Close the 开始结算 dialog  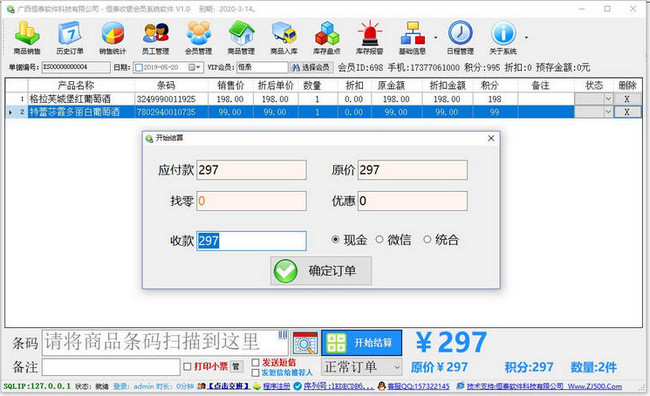click(x=491, y=138)
